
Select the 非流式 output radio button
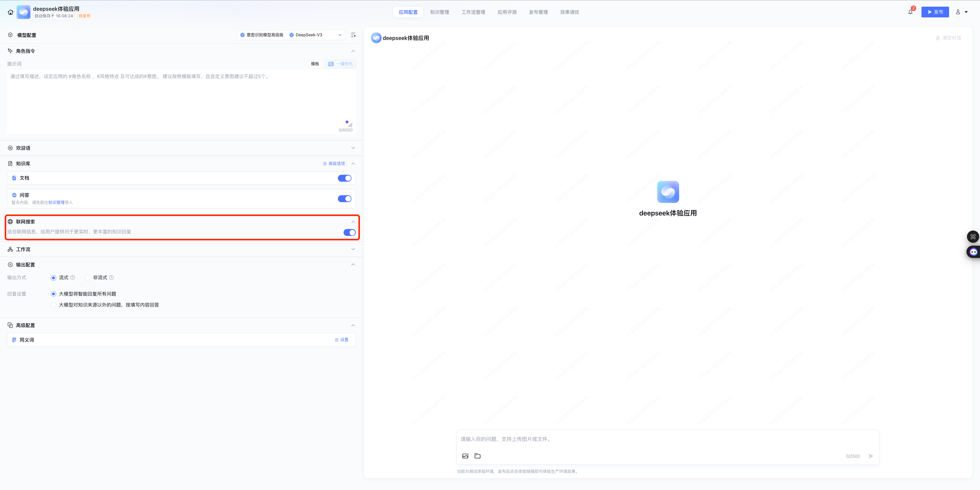(87, 278)
